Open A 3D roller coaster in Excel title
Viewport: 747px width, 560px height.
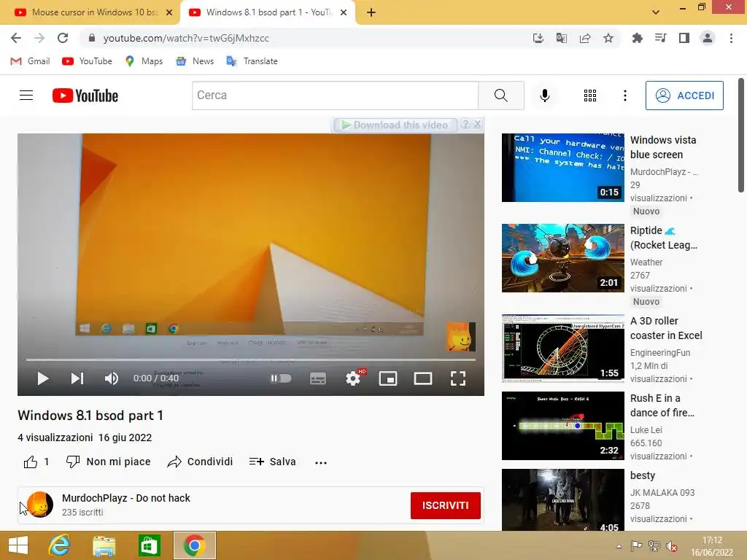[x=666, y=328]
